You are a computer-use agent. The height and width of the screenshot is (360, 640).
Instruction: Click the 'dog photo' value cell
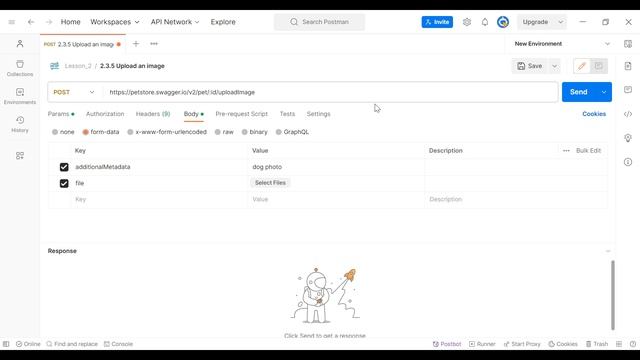click(x=336, y=167)
